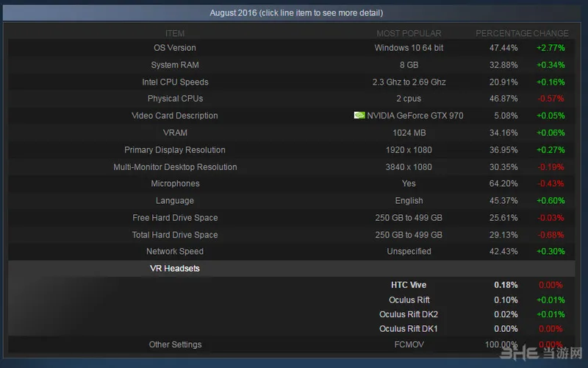Screen dimensions: 588x368
Task: Click the 20.91% share value
Action: [503, 82]
